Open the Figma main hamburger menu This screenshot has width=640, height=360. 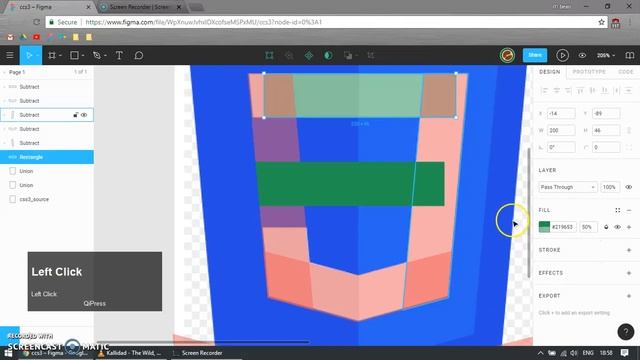10,55
